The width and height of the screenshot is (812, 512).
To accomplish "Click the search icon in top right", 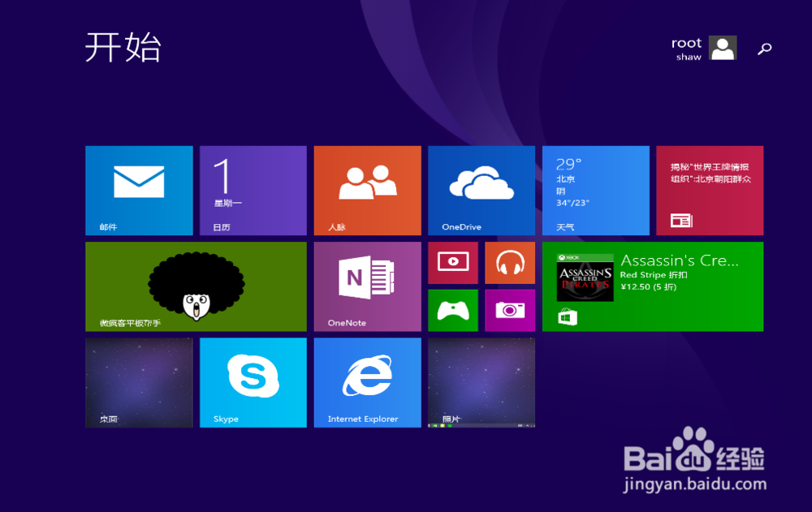I will (763, 48).
